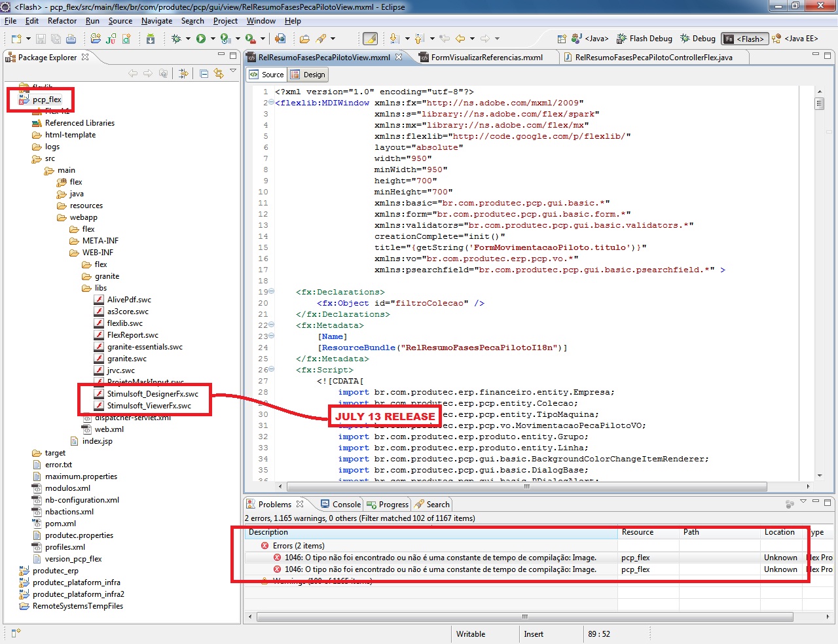The image size is (838, 644).
Task: Click the yellow Back navigation arrow
Action: (460, 39)
